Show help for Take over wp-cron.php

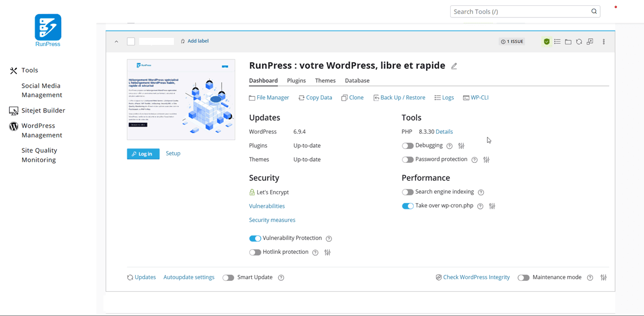[480, 206]
